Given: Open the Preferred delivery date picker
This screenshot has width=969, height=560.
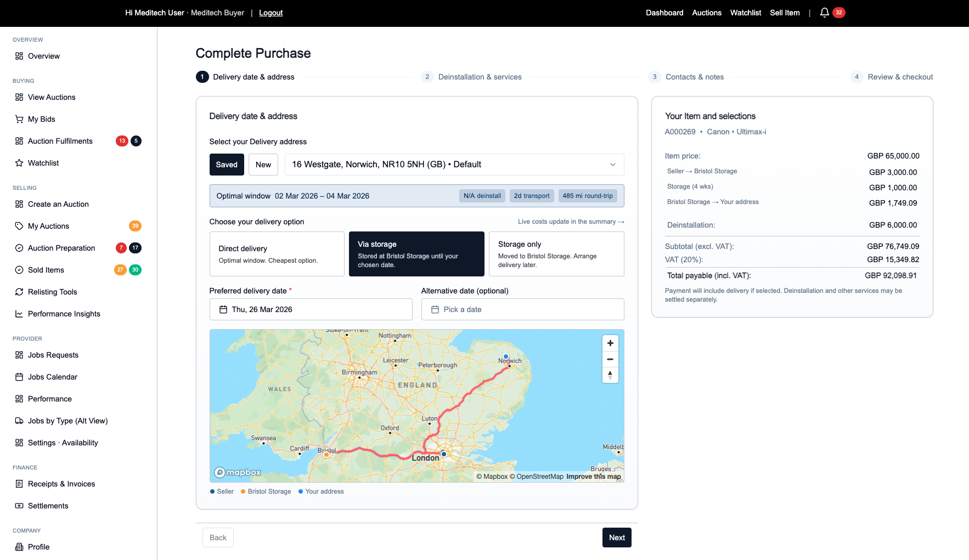Looking at the screenshot, I should tap(311, 309).
